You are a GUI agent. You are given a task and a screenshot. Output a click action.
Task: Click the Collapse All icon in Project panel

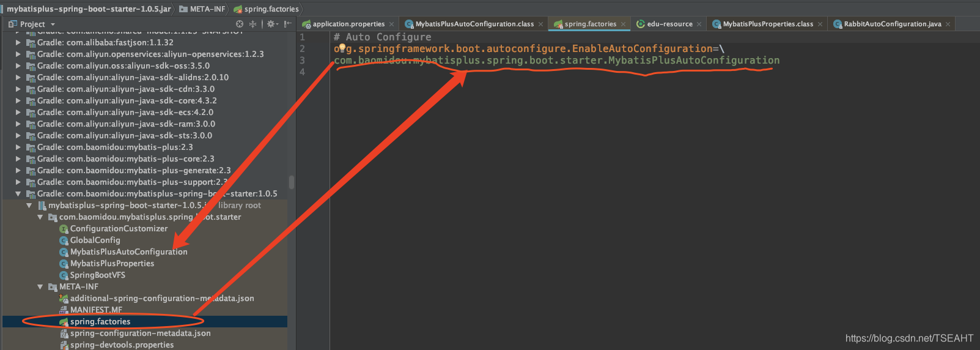[x=252, y=24]
